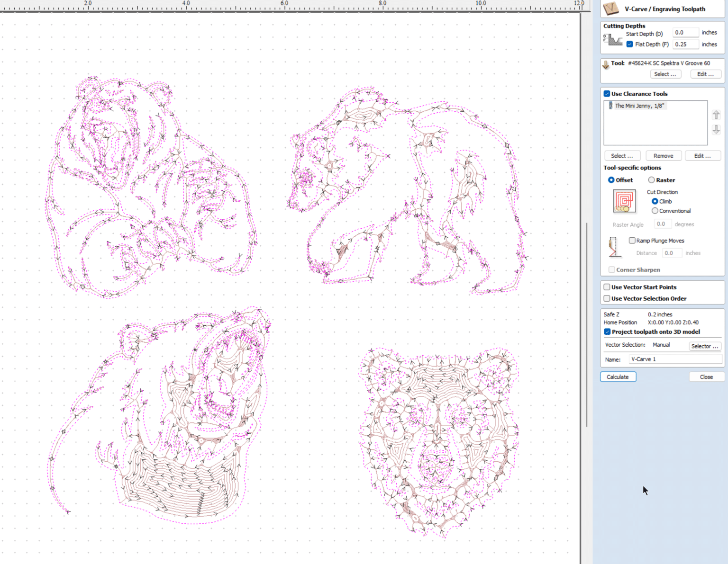Image resolution: width=728 pixels, height=564 pixels.
Task: Move clearance tool up with arrow
Action: point(716,115)
